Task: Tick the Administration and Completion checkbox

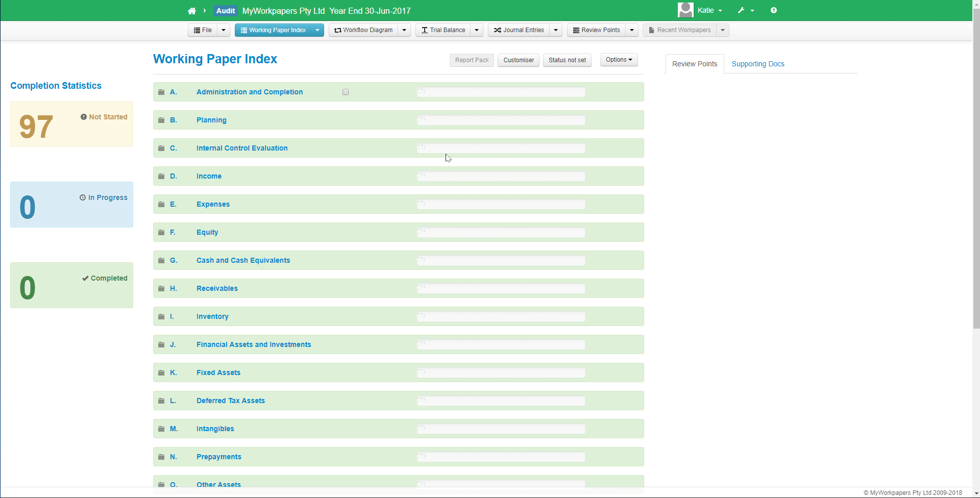Action: pos(346,92)
